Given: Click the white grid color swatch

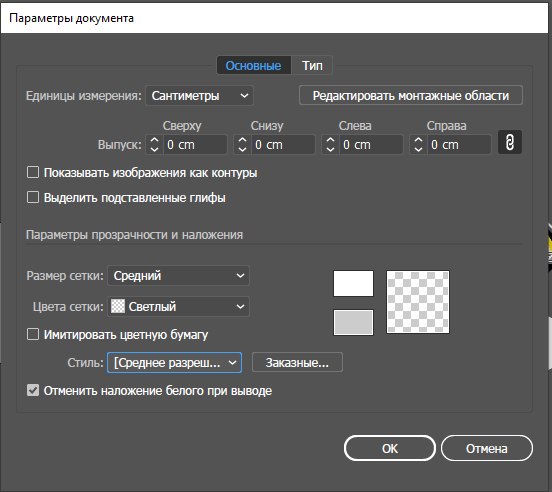Looking at the screenshot, I should (x=353, y=284).
